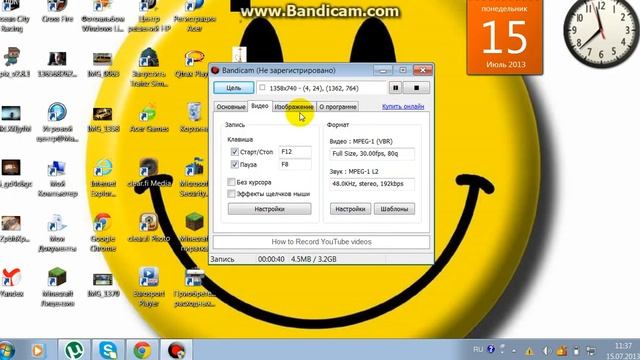Open Настройки under the Формат section
Viewport: 640px width, 360px height.
[350, 209]
